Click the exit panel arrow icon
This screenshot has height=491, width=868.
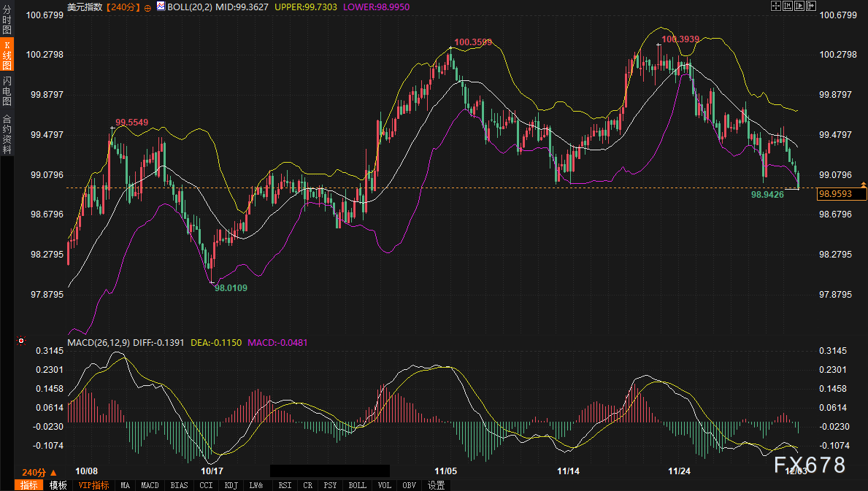coord(812,6)
